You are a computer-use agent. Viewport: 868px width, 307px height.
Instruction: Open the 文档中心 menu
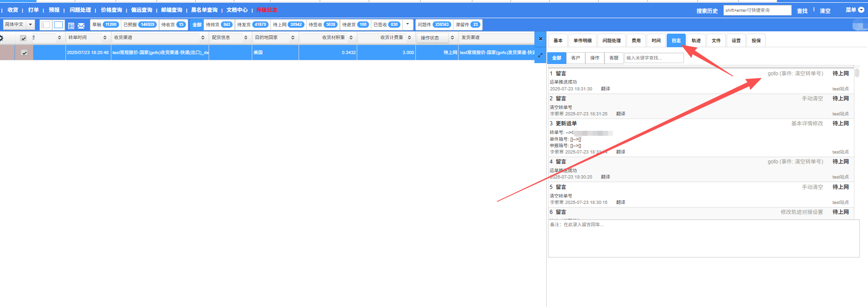tap(237, 10)
